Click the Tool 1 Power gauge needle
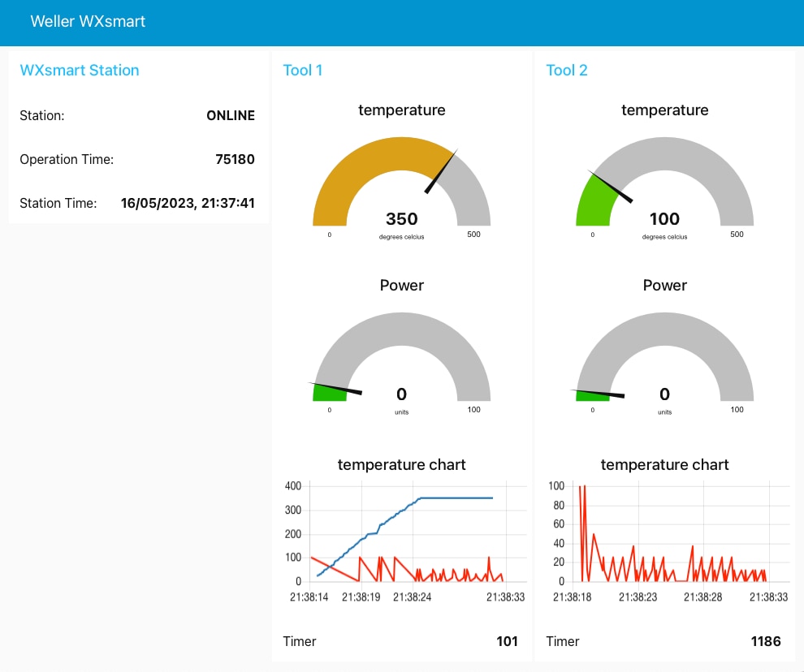 [336, 388]
